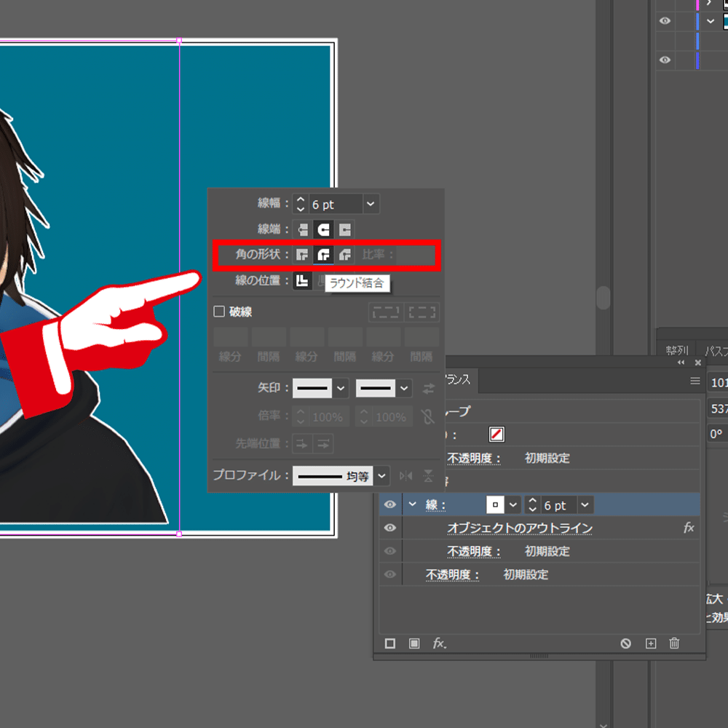Image resolution: width=728 pixels, height=728 pixels.
Task: Toggle the lower layer eye in Layers panel
Action: click(x=665, y=60)
